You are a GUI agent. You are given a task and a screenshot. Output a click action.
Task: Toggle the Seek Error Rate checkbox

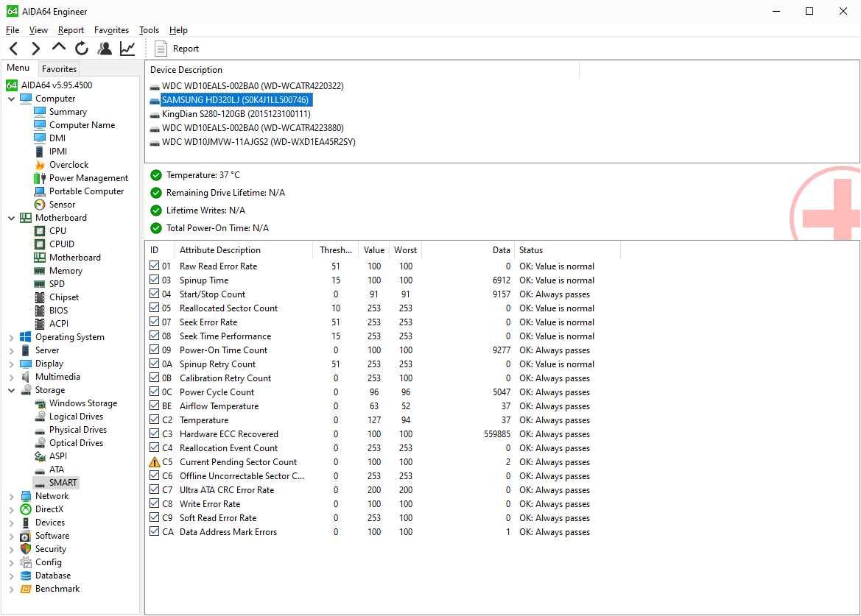coord(154,322)
